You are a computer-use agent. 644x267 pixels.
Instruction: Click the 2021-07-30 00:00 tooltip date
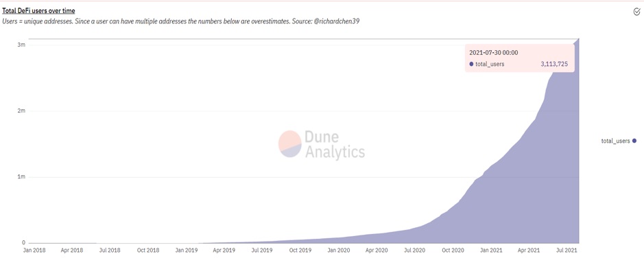pos(493,52)
